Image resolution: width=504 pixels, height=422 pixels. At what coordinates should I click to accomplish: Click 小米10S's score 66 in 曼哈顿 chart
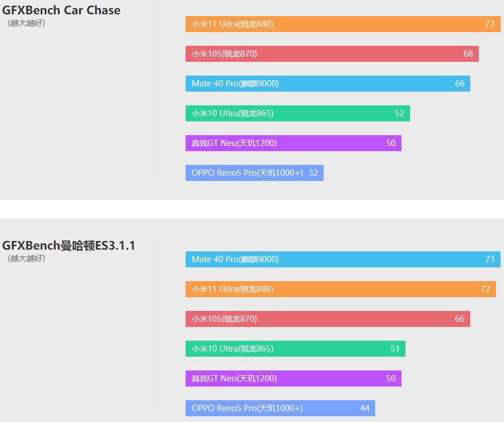tap(460, 319)
